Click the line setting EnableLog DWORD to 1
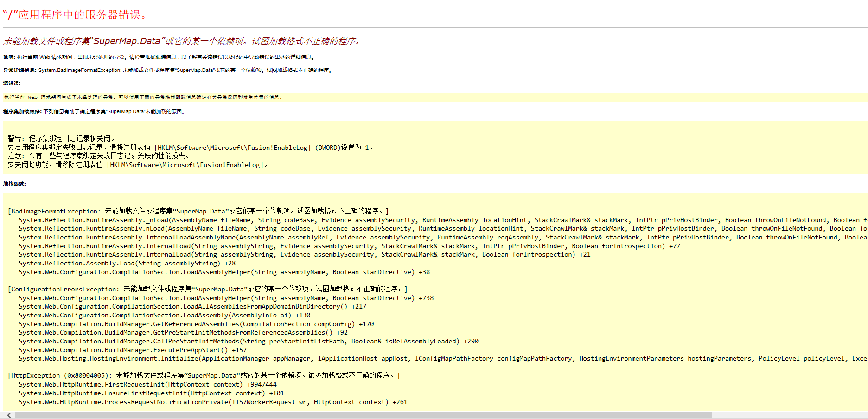868x419 pixels. [x=190, y=147]
